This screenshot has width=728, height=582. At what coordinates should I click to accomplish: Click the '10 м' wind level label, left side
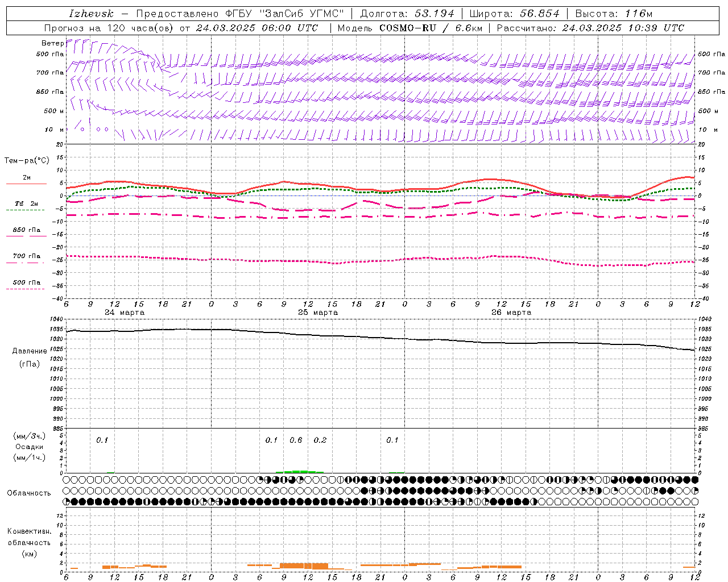point(55,130)
